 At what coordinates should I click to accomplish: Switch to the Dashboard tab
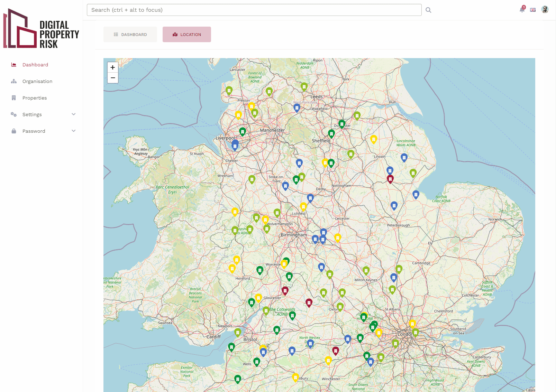pos(130,35)
